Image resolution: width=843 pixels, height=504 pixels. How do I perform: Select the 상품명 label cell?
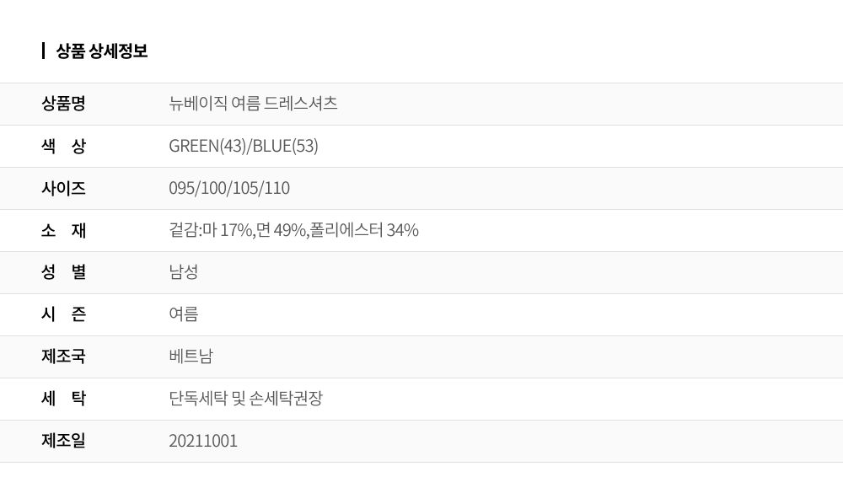pyautogui.click(x=63, y=103)
